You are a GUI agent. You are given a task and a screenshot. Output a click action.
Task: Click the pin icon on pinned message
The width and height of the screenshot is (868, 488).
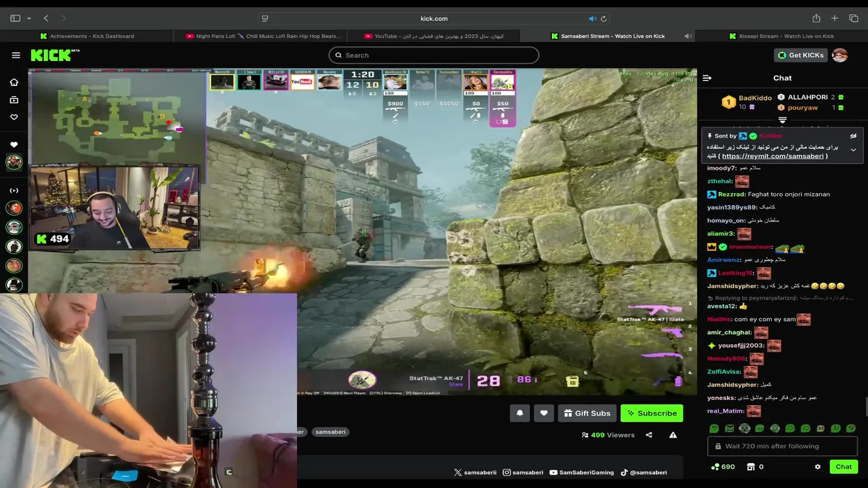709,136
